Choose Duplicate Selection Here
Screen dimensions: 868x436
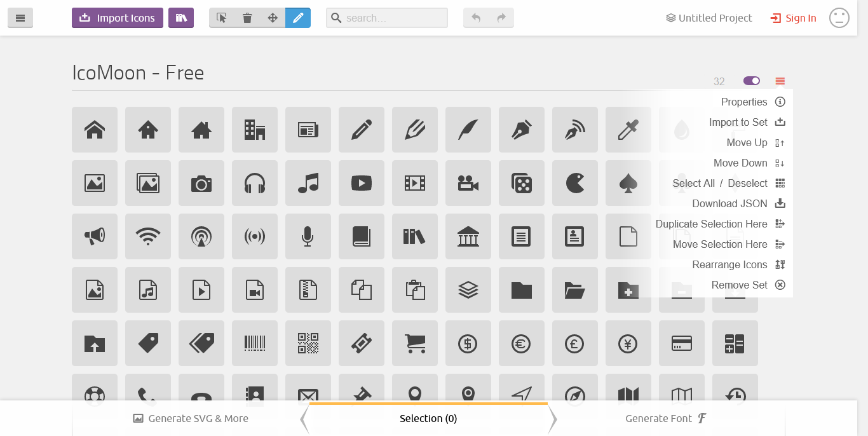click(x=721, y=224)
